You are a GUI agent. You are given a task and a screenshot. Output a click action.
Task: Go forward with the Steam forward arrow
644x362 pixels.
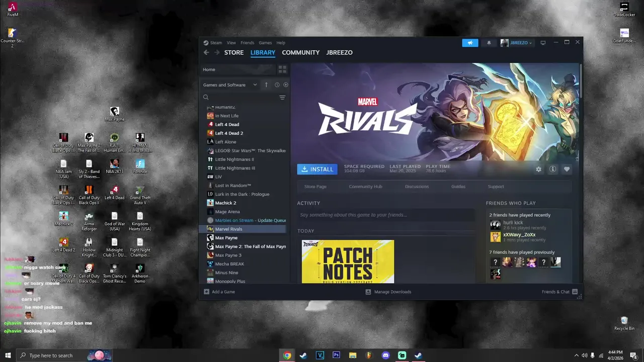[x=217, y=52]
